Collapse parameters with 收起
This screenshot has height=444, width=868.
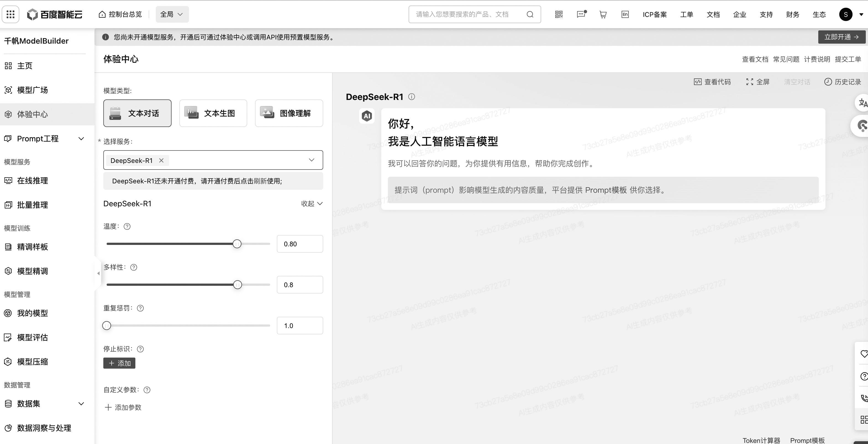[x=312, y=204]
